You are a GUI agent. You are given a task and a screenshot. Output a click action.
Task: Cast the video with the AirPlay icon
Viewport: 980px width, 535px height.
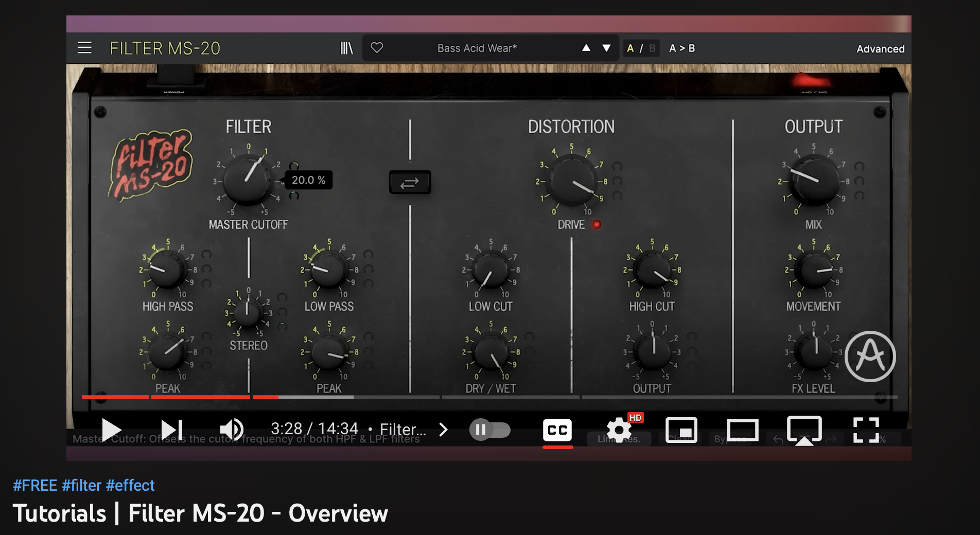804,429
